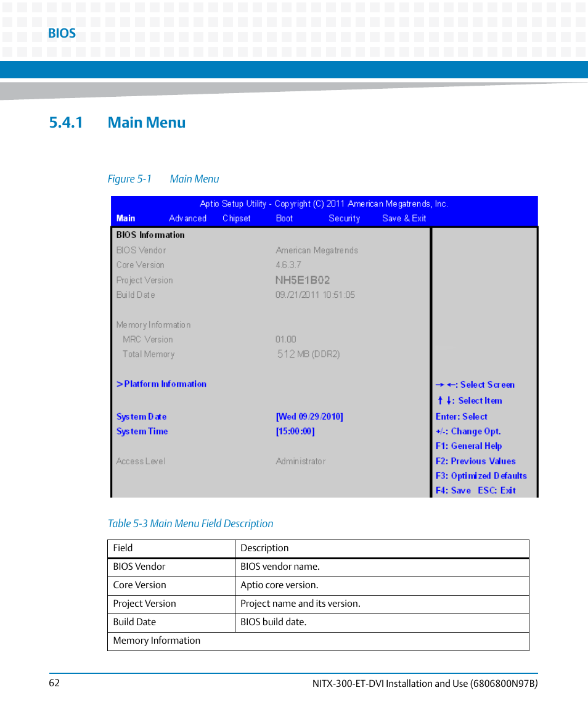Viewport: 588px width, 706px height.
Task: Click the BIOS page header title
Action: click(62, 33)
